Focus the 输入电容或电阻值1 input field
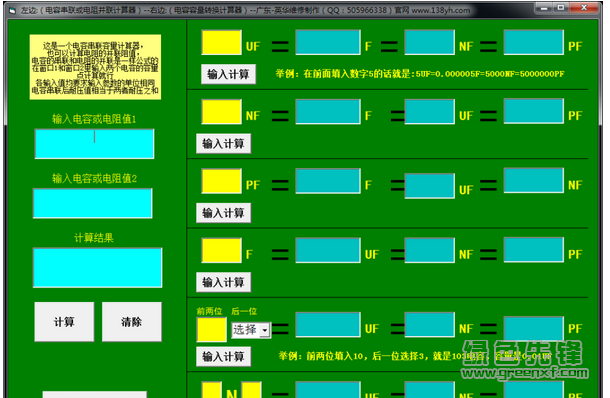This screenshot has width=610, height=398. 95,144
